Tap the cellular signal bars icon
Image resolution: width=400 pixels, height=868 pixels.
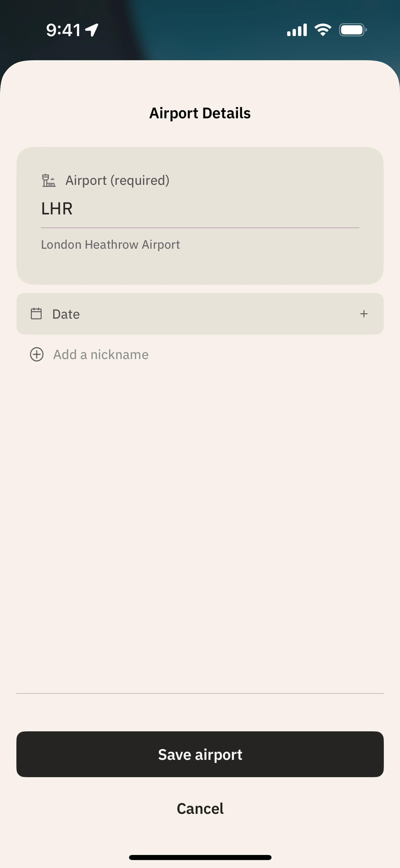point(297,30)
